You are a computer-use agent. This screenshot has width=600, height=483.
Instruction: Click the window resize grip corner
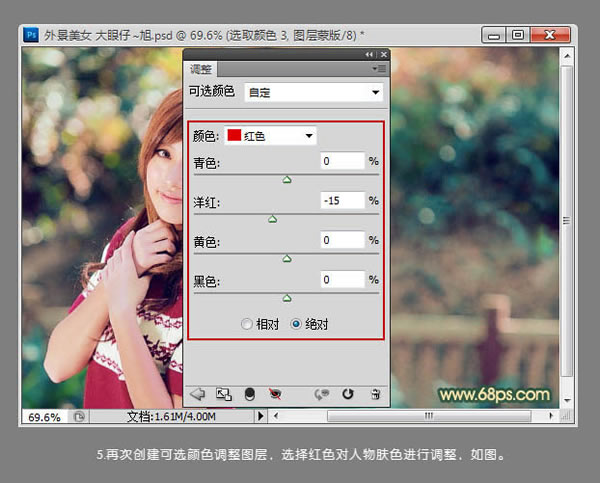tap(567, 416)
